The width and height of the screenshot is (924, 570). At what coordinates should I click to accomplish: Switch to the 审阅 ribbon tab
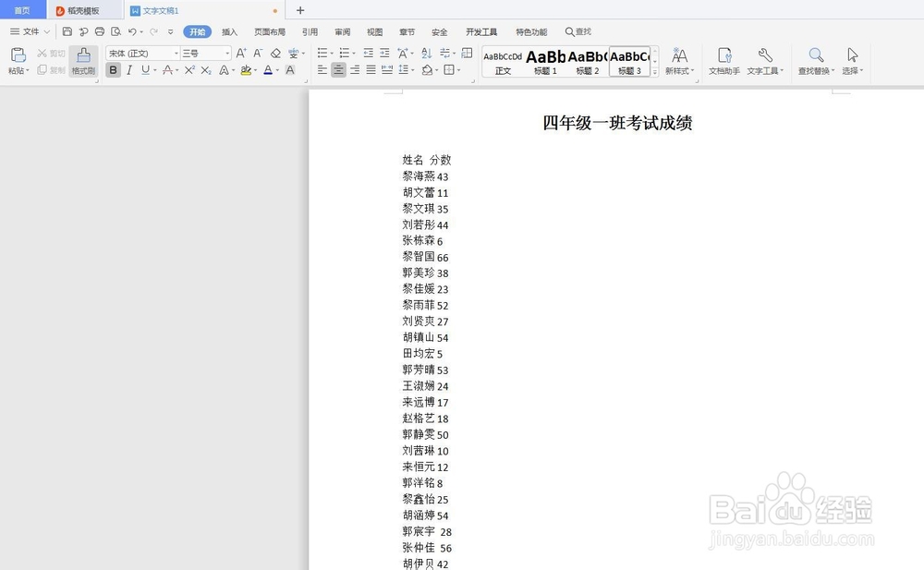343,31
